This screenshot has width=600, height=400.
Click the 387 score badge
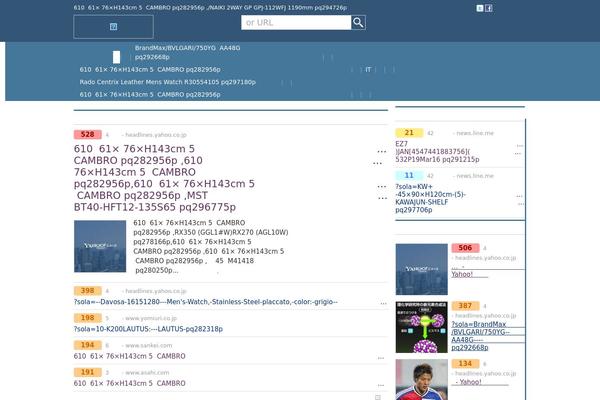[x=465, y=305]
